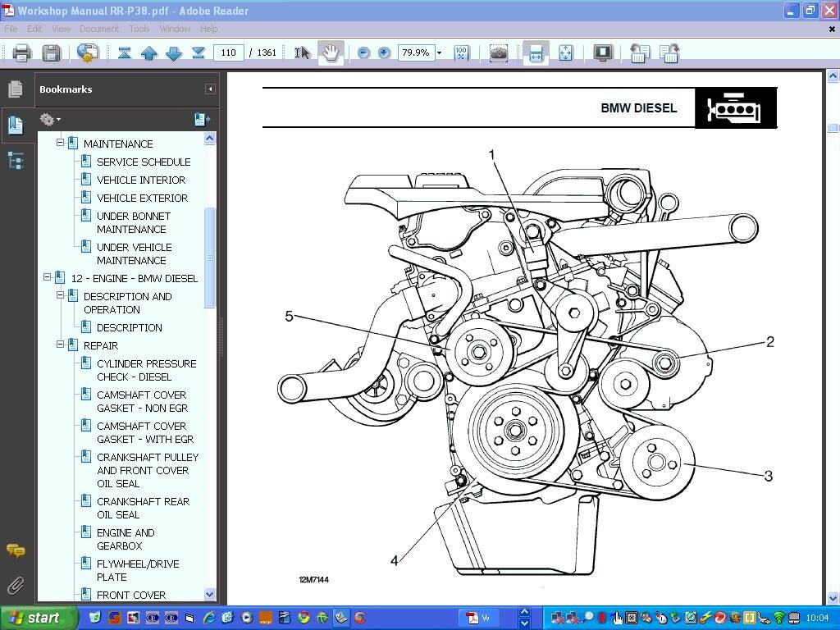Open the Window menu
Screen dimensions: 840x630
pyautogui.click(x=176, y=29)
